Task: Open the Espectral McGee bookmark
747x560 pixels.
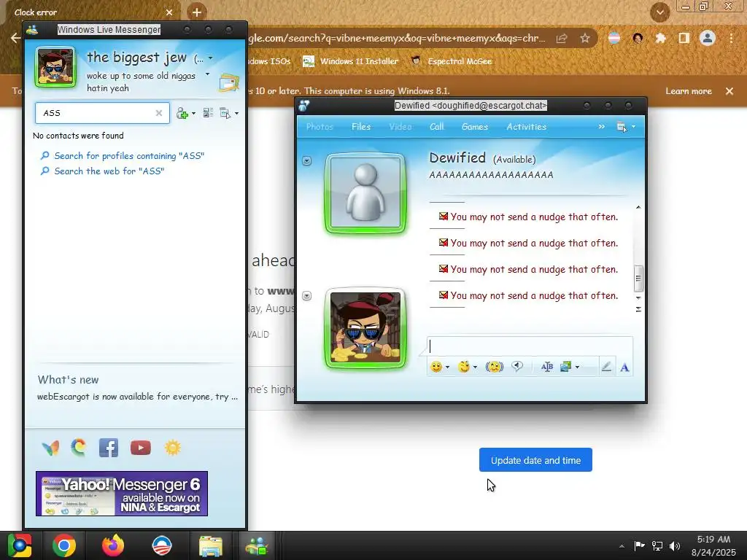Action: 452,61
